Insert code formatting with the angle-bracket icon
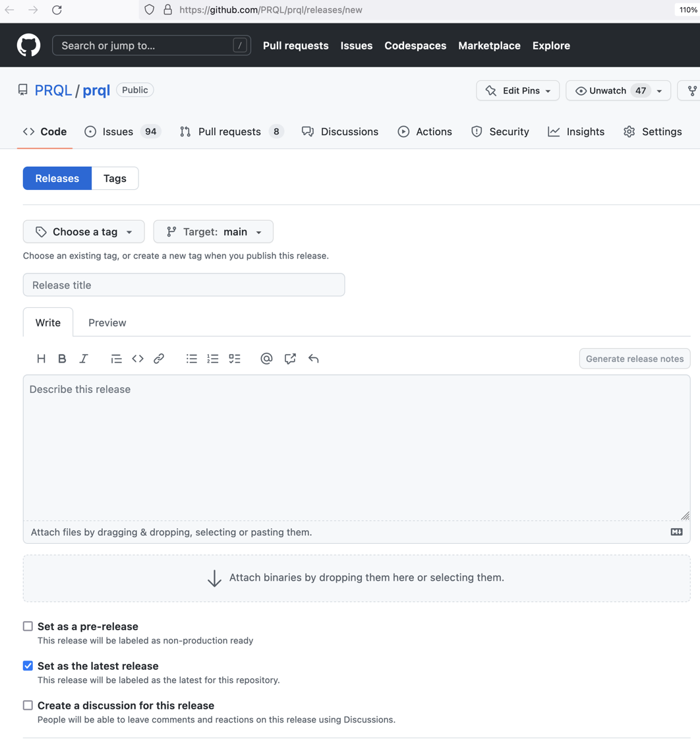Image resolution: width=700 pixels, height=739 pixels. coord(138,359)
